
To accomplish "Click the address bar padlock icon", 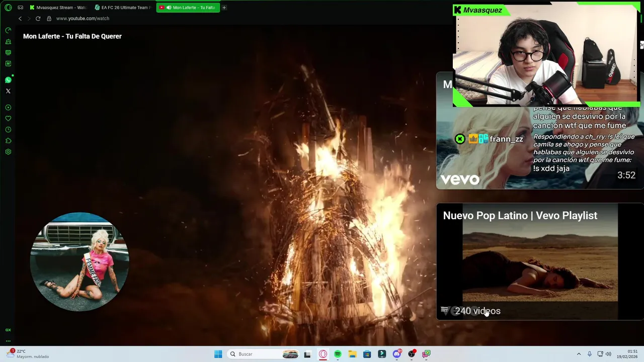I will (x=49, y=19).
